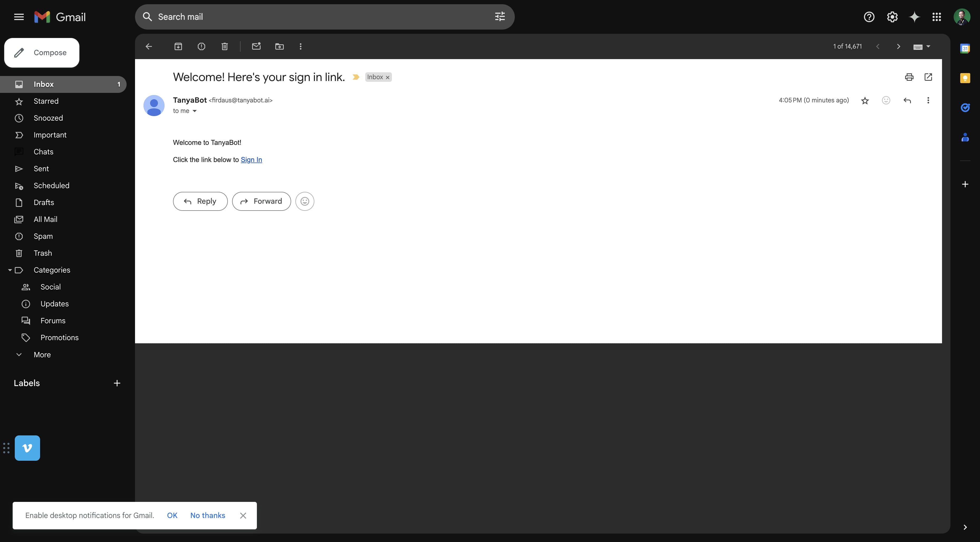980x542 pixels.
Task: Follow the Sign In link
Action: [x=251, y=159]
